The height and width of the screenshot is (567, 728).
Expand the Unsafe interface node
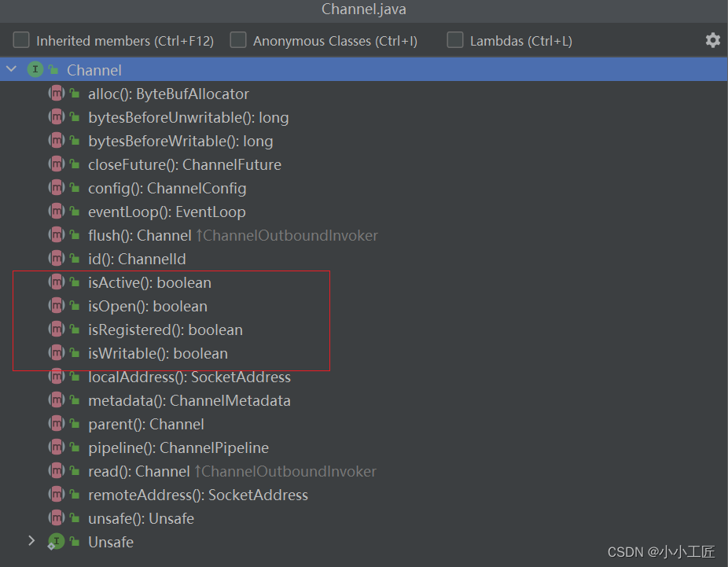click(x=31, y=541)
